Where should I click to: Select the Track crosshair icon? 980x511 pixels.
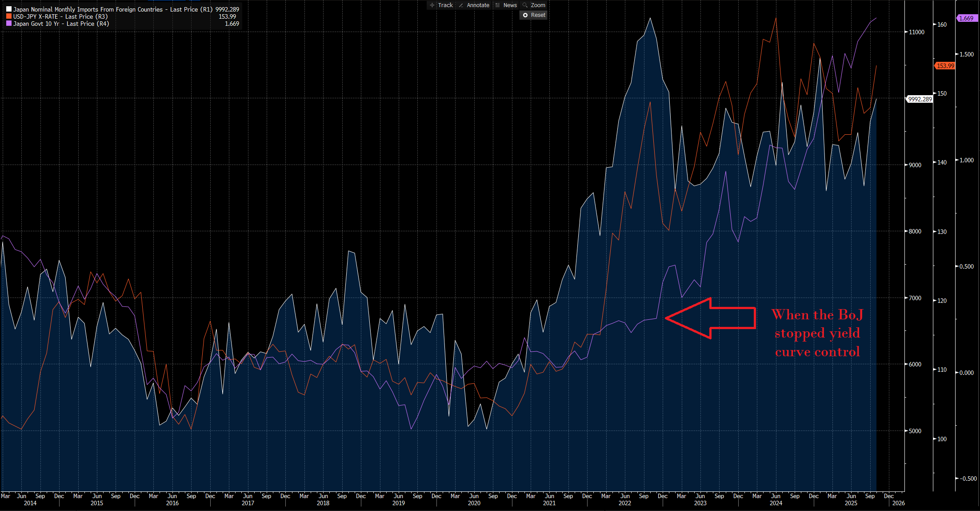432,5
